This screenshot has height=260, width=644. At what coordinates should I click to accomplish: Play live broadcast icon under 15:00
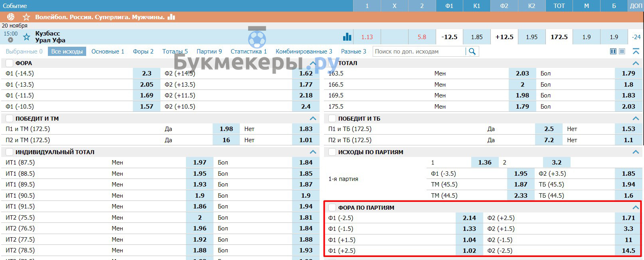pos(10,40)
